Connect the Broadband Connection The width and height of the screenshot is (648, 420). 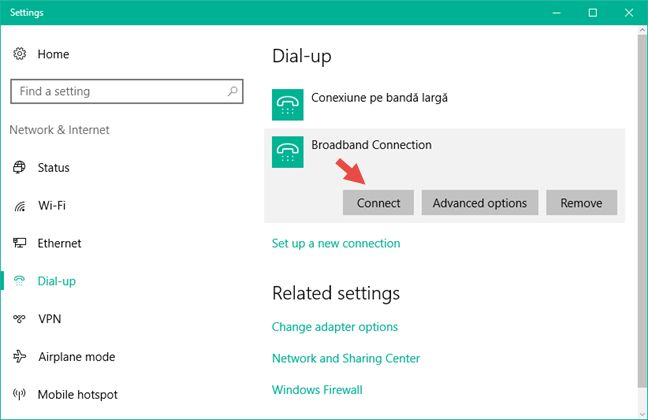[x=378, y=203]
